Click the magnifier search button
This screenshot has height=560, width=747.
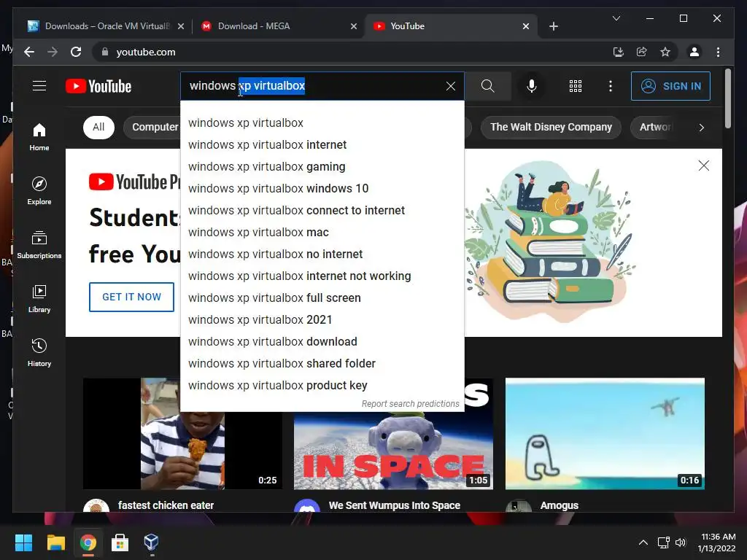487,86
